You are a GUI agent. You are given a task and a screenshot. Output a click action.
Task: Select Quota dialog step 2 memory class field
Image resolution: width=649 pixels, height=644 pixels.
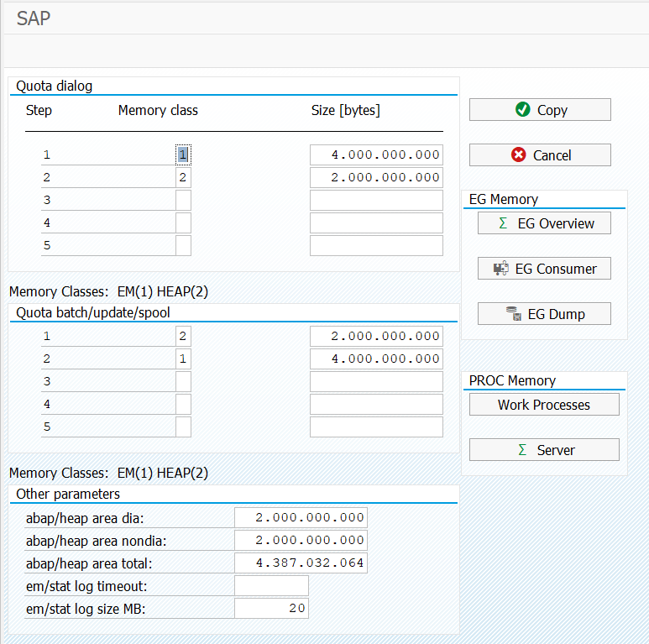(183, 177)
